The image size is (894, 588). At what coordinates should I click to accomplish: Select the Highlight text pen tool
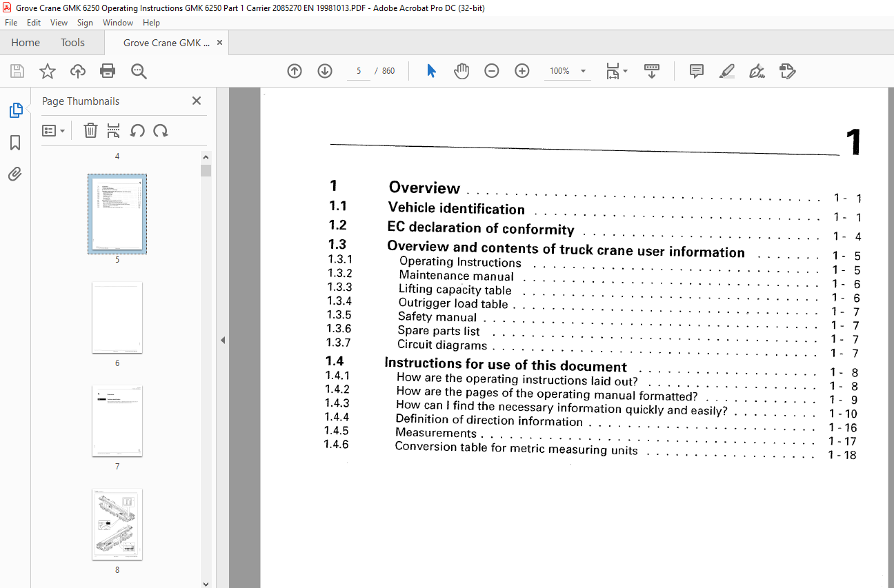tap(726, 71)
